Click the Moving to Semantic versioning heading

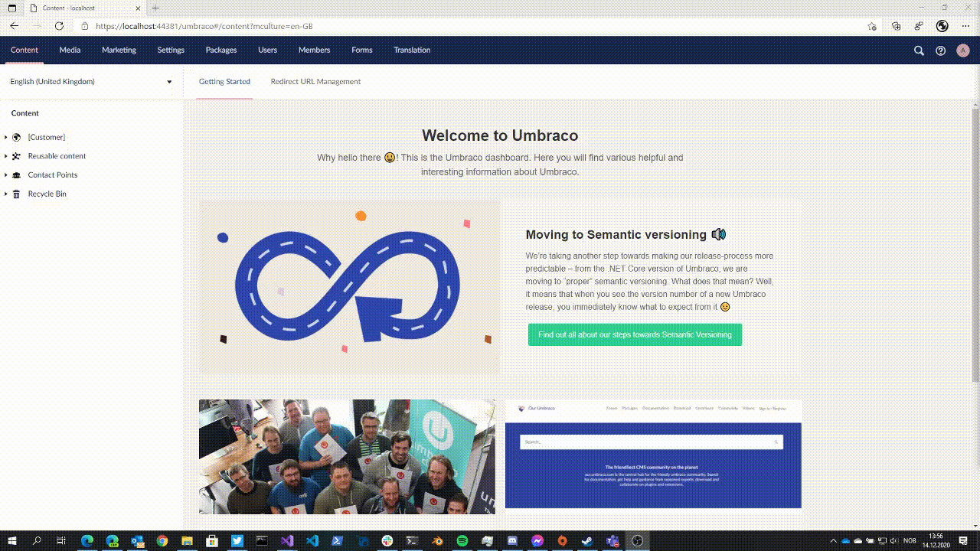click(x=616, y=235)
